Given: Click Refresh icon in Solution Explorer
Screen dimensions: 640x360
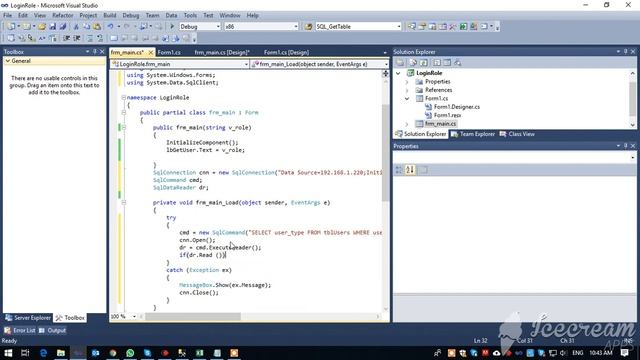Looking at the screenshot, I should pos(424,63).
